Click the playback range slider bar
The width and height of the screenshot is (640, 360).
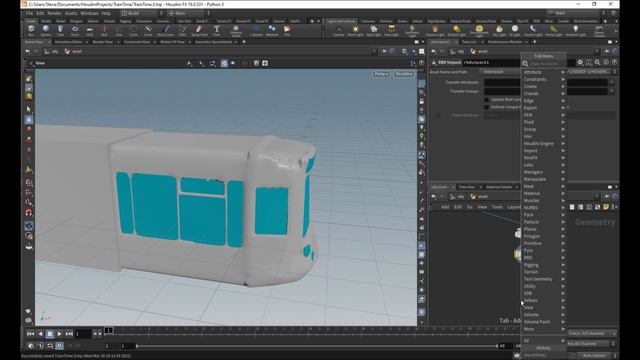[316, 346]
